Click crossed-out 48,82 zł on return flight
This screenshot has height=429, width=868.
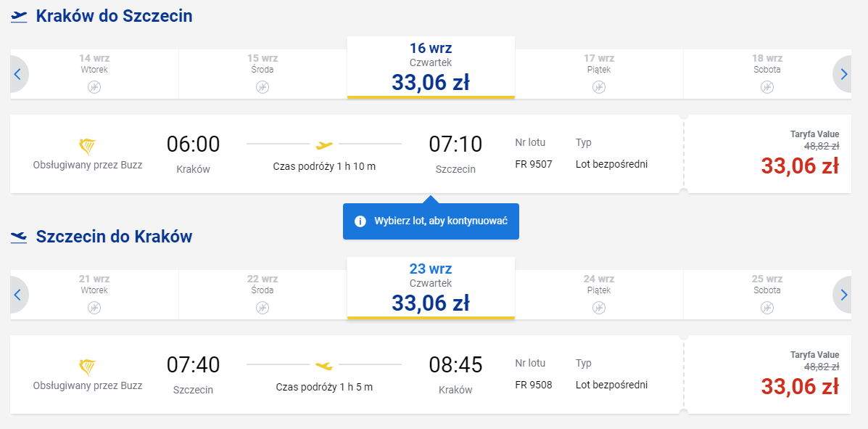(822, 367)
